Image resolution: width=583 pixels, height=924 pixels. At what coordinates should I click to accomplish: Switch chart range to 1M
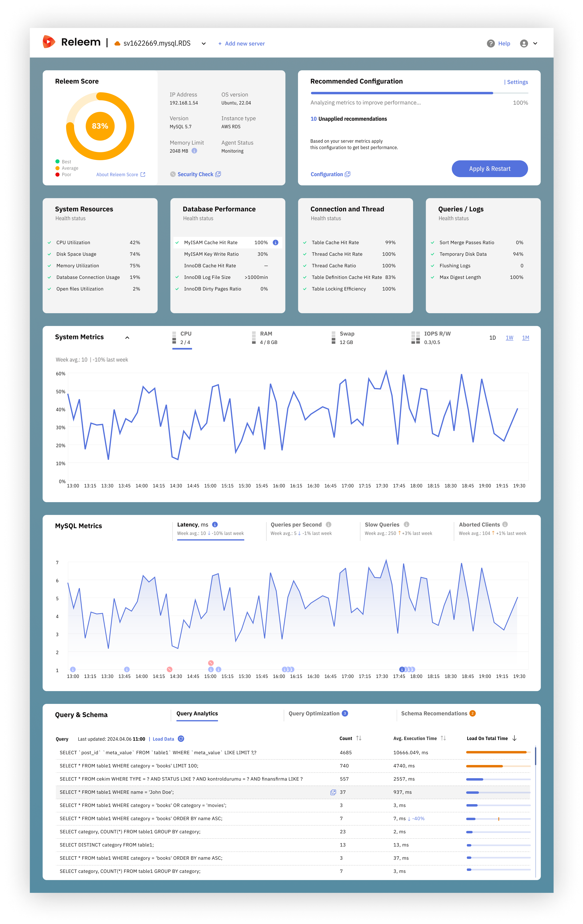pyautogui.click(x=526, y=338)
